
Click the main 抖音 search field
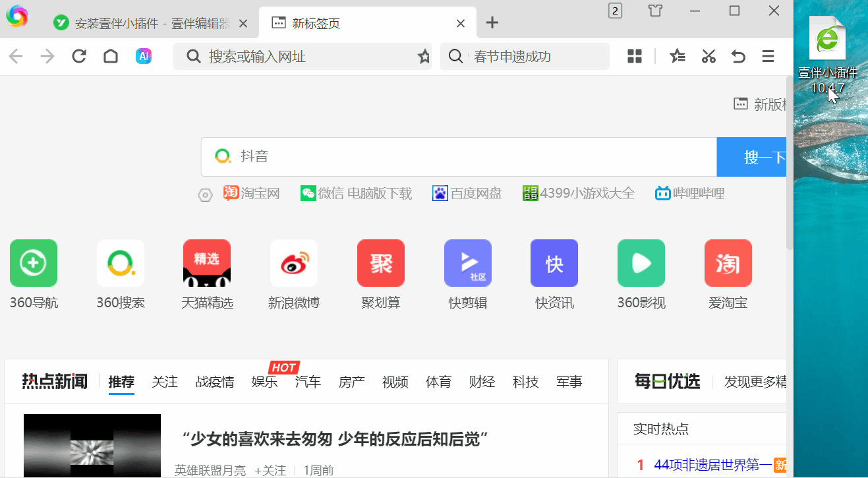459,157
